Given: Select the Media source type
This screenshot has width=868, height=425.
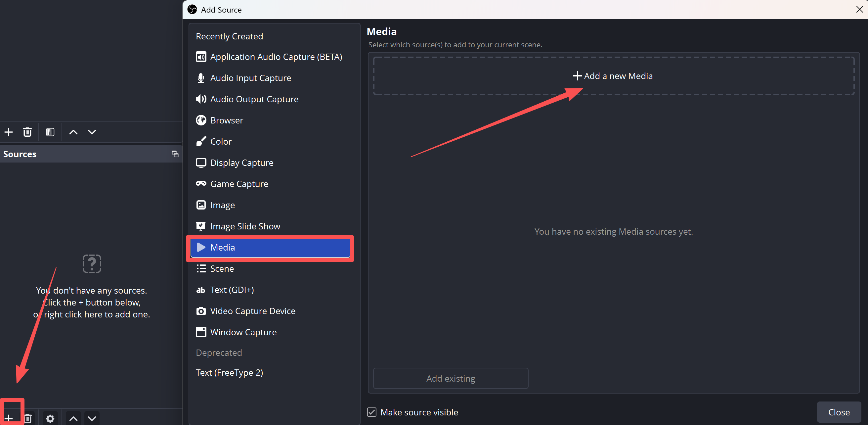Looking at the screenshot, I should 271,248.
